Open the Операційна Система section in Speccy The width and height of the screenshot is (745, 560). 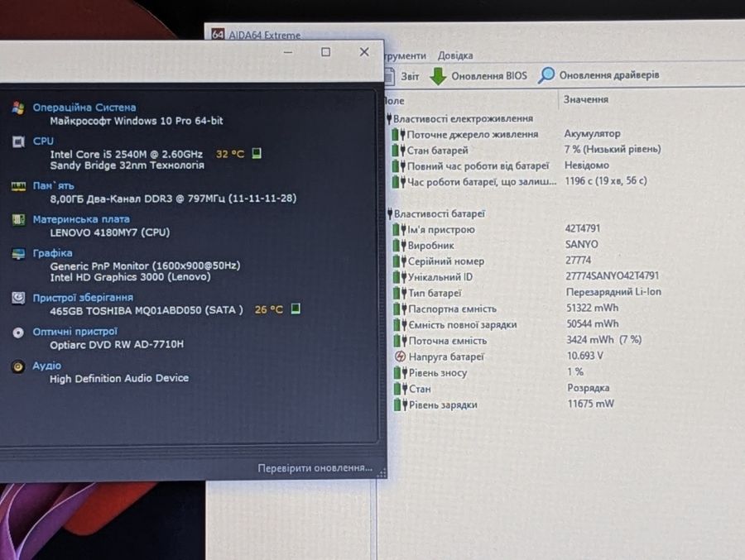click(x=84, y=108)
